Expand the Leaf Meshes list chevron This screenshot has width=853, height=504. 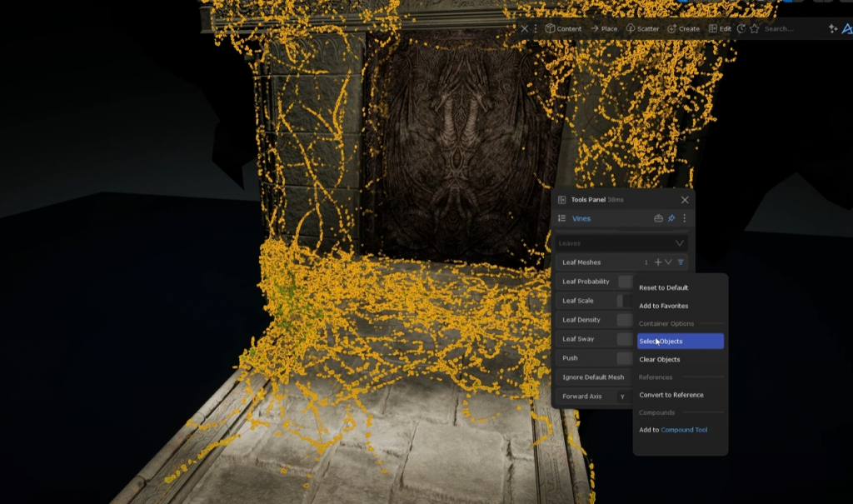point(669,262)
